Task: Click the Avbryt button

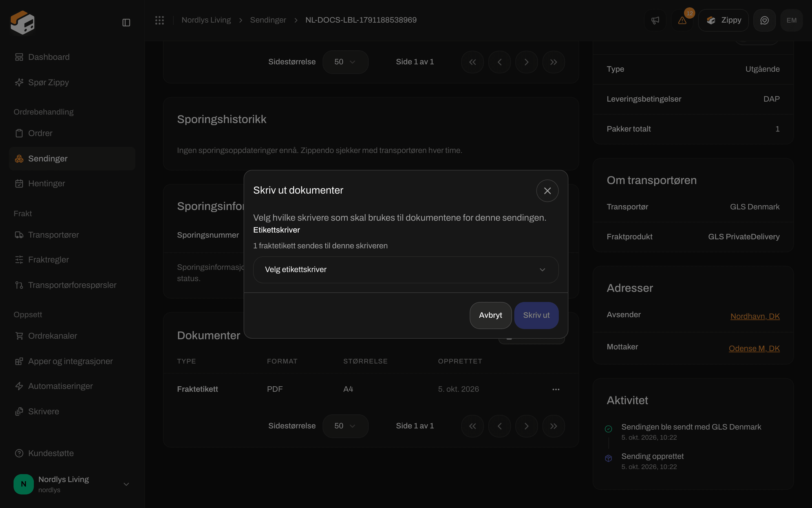Action: 491,316
